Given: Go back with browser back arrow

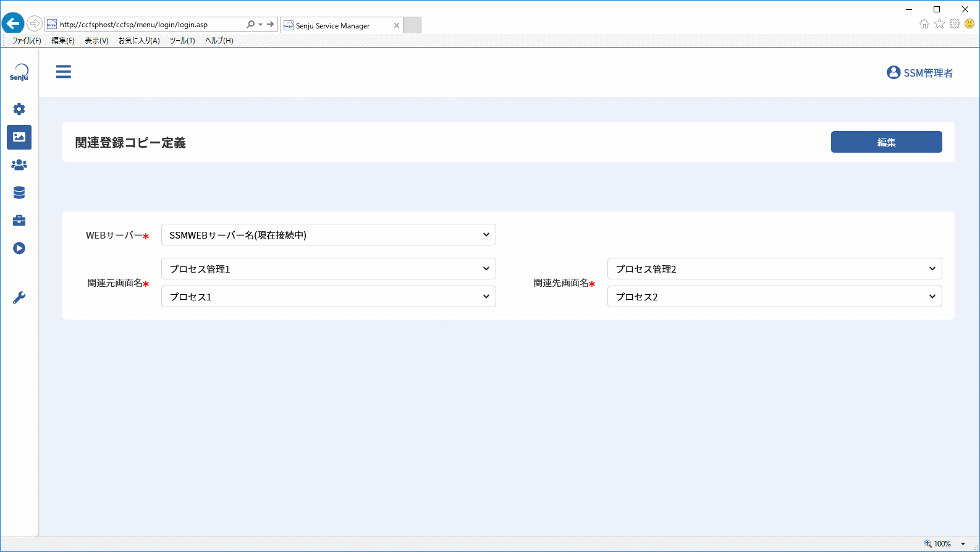Looking at the screenshot, I should [13, 24].
